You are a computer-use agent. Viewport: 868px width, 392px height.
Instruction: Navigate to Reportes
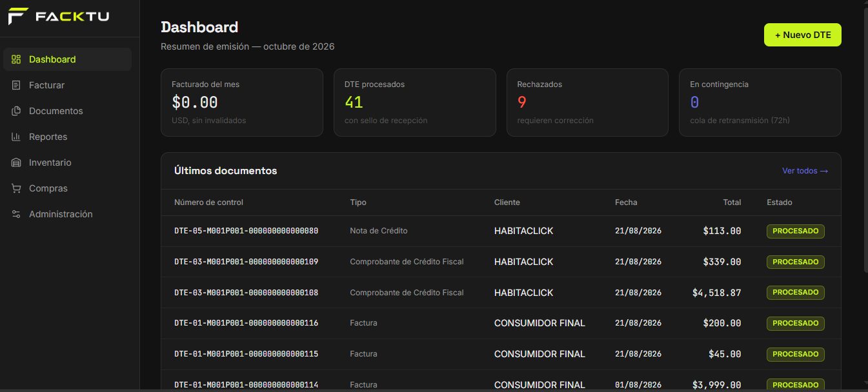coord(67,137)
